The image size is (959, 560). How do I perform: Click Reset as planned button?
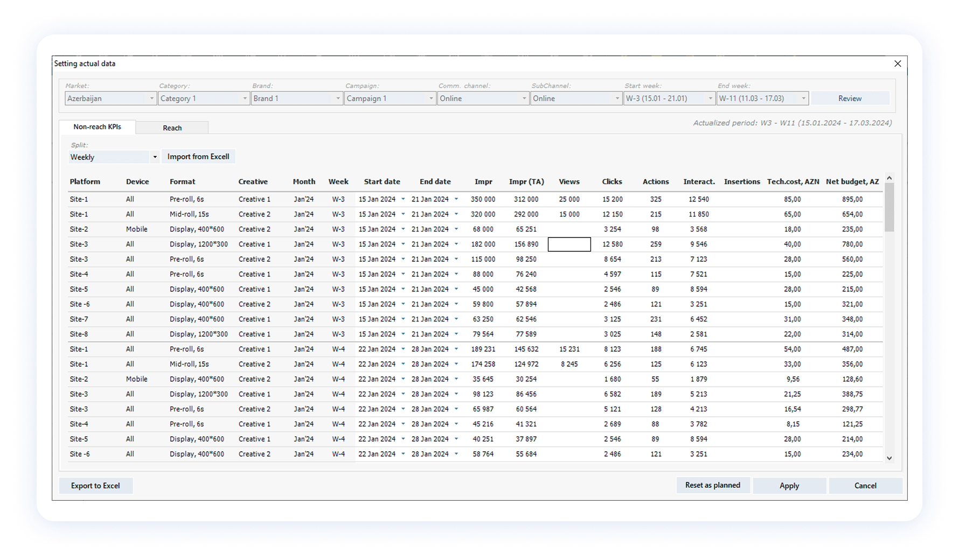click(x=713, y=485)
